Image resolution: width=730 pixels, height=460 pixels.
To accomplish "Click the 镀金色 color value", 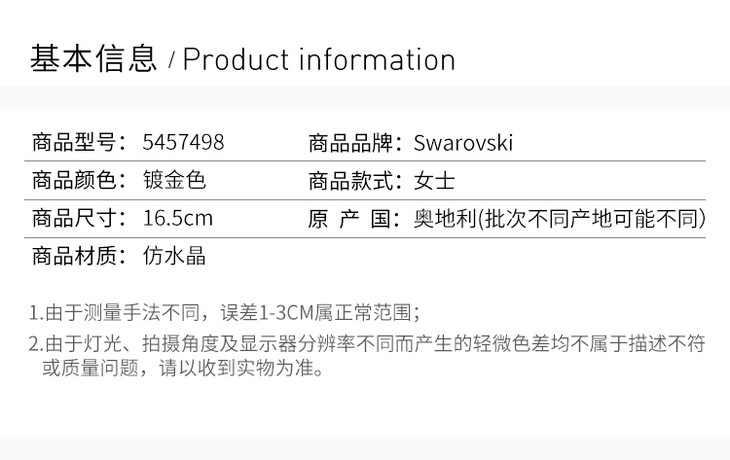I will coord(175,181).
